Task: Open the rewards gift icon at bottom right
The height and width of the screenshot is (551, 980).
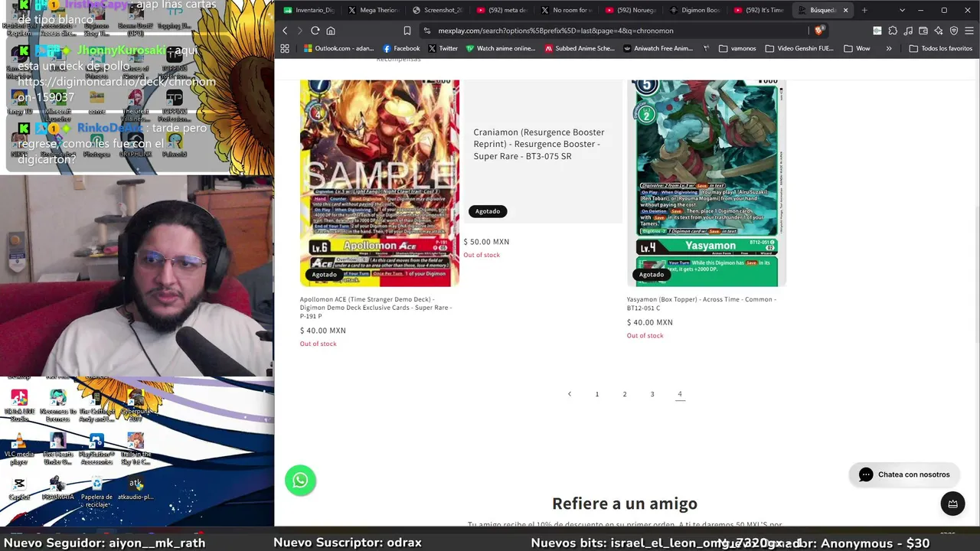Action: (x=952, y=504)
